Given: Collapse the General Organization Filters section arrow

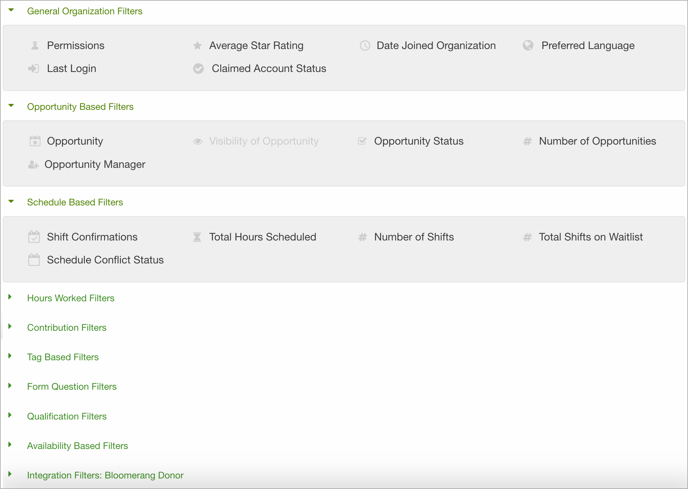Looking at the screenshot, I should click(11, 10).
